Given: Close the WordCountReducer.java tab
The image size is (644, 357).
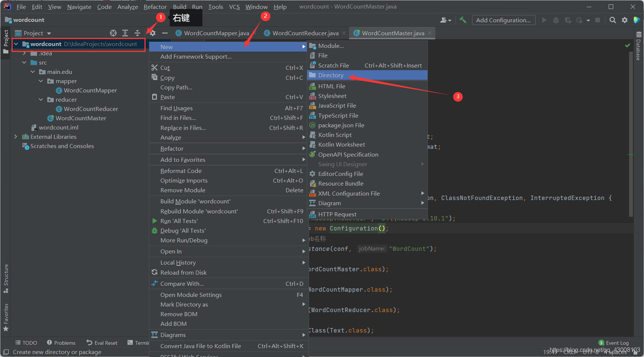Looking at the screenshot, I should 344,33.
